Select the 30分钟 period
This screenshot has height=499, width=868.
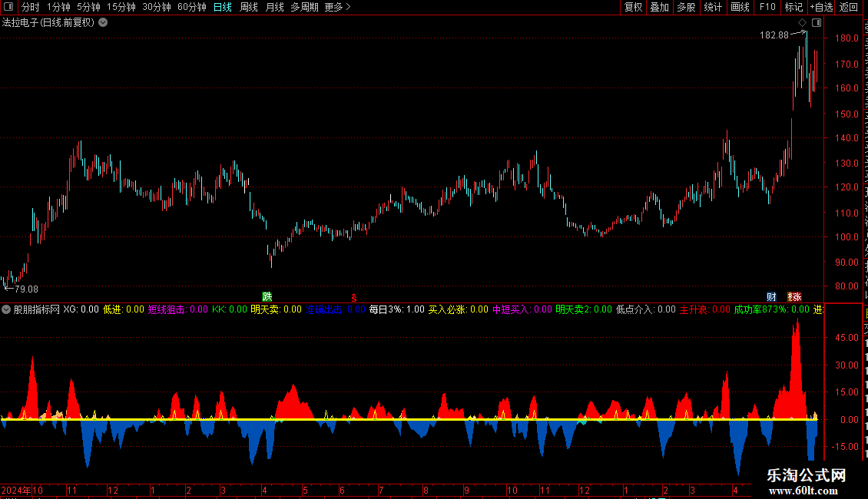click(156, 7)
